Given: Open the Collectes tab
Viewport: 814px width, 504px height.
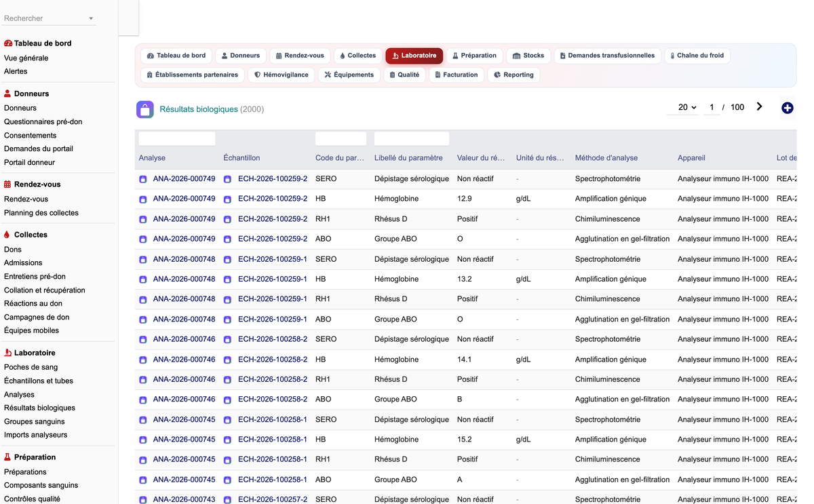Looking at the screenshot, I should pos(357,56).
